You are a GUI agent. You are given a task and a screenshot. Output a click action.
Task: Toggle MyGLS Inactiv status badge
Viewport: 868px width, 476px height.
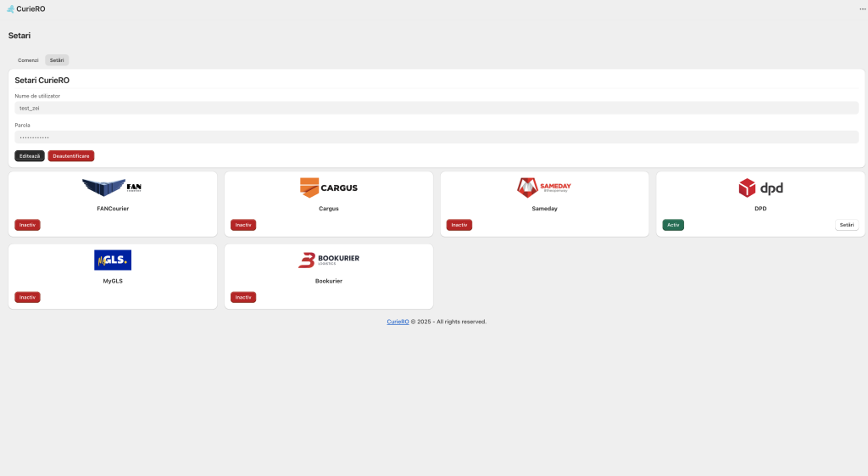[x=27, y=298]
